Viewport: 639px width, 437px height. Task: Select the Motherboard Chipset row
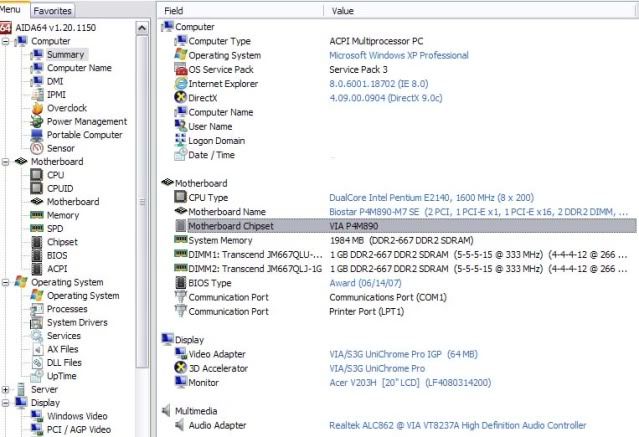click(405, 226)
